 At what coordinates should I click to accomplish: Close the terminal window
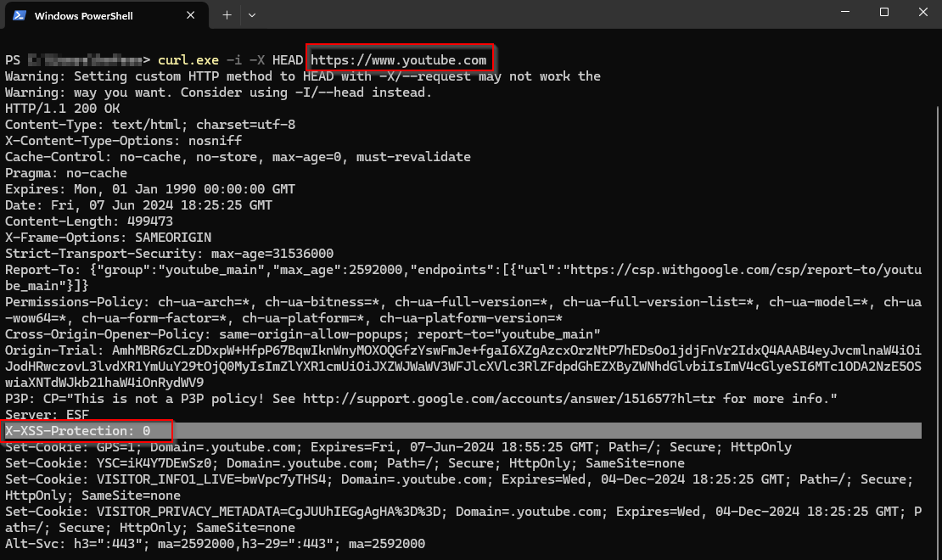[922, 13]
